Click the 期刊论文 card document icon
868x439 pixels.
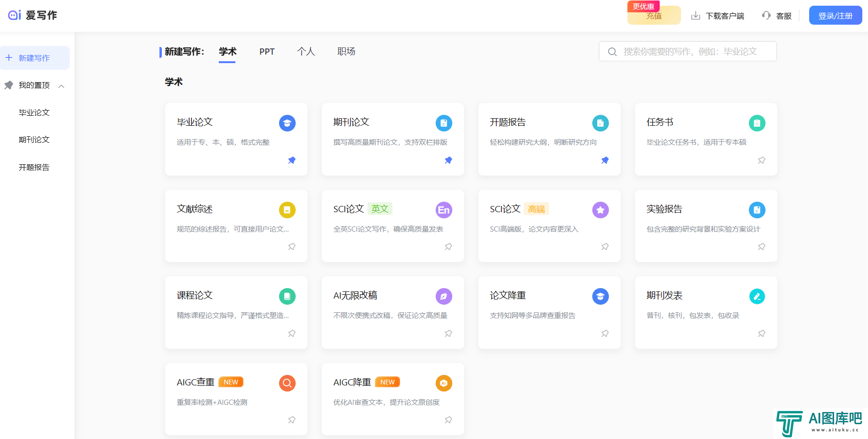point(444,123)
